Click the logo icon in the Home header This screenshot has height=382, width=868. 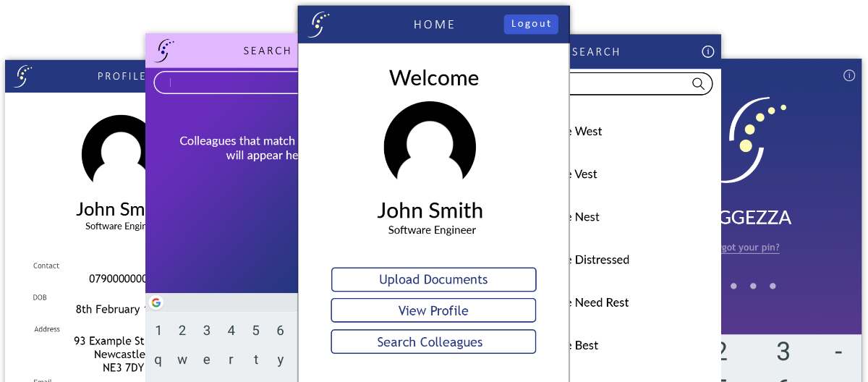pos(319,25)
